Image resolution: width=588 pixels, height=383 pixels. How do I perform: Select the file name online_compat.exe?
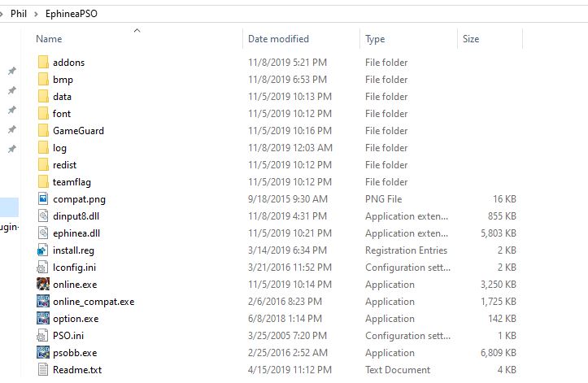click(x=94, y=302)
